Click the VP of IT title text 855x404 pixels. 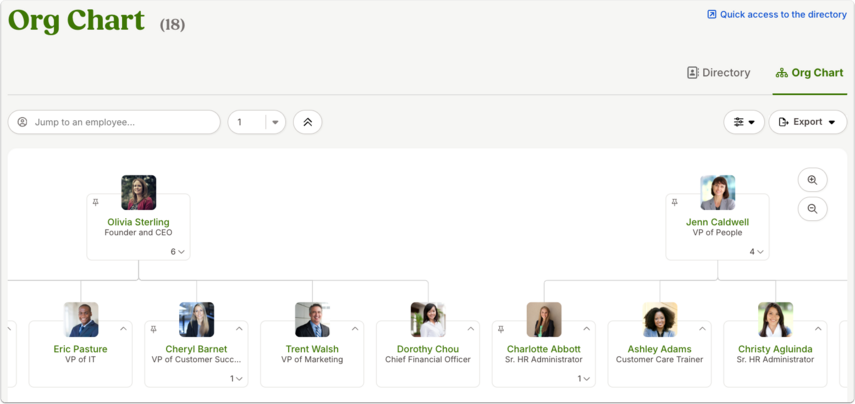[x=81, y=359]
